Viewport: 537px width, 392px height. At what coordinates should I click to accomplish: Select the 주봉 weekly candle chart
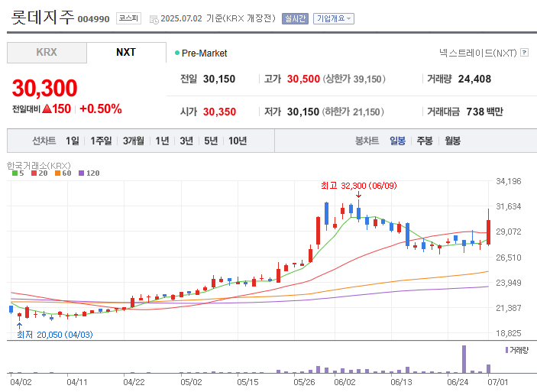point(425,141)
